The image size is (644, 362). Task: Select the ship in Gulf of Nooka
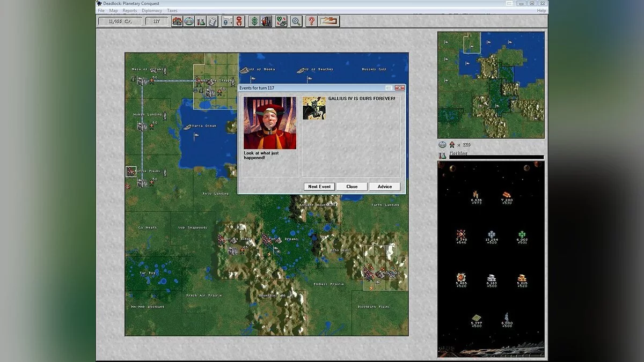point(245,70)
